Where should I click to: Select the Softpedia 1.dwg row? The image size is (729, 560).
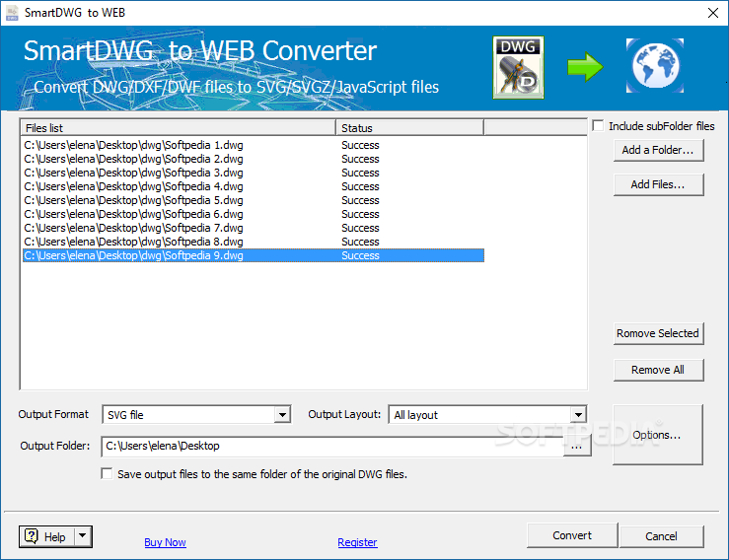pyautogui.click(x=254, y=145)
